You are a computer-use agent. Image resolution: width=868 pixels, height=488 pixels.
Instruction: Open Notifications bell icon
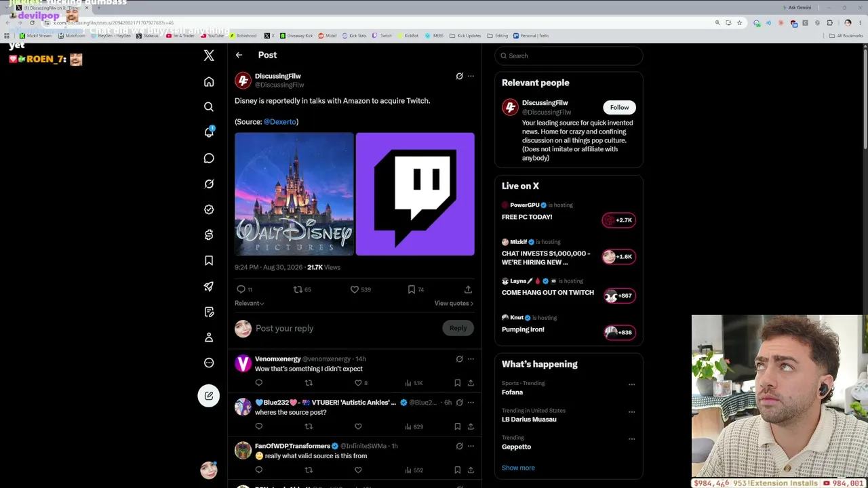coord(209,132)
